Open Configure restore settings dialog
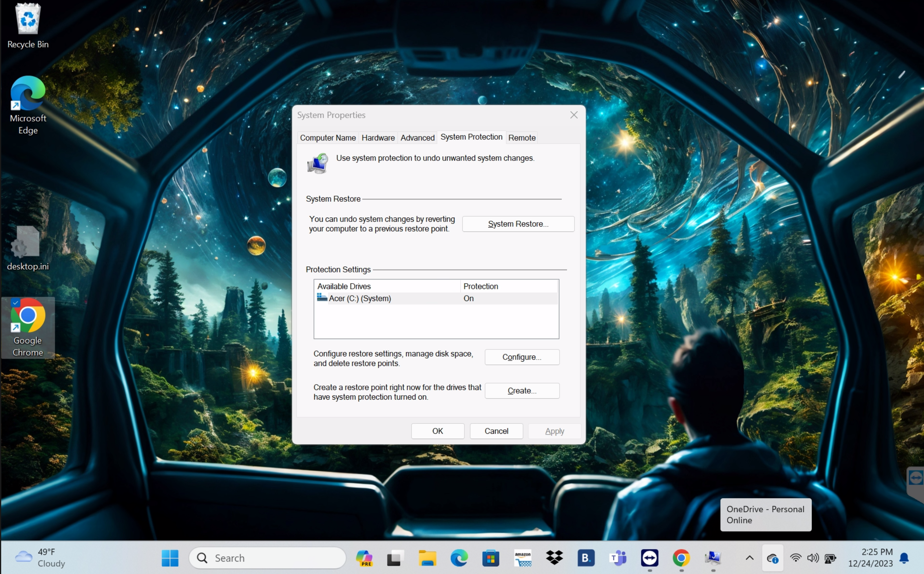 [521, 357]
